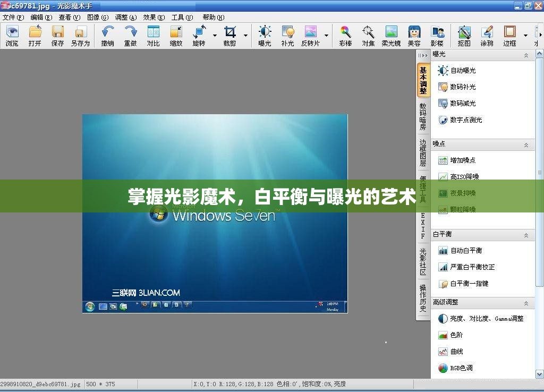Viewport: 544px width, 392px height.
Task: Open the 图像 menu
Action: (98, 18)
